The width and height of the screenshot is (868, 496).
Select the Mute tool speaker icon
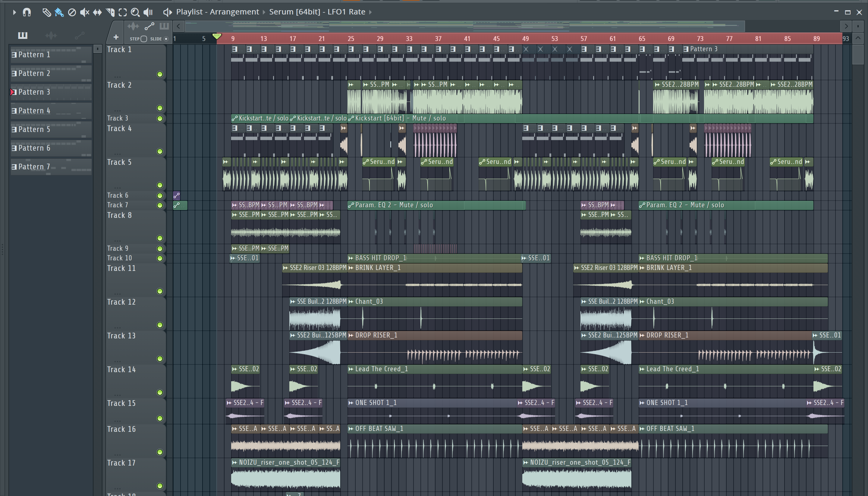(84, 12)
